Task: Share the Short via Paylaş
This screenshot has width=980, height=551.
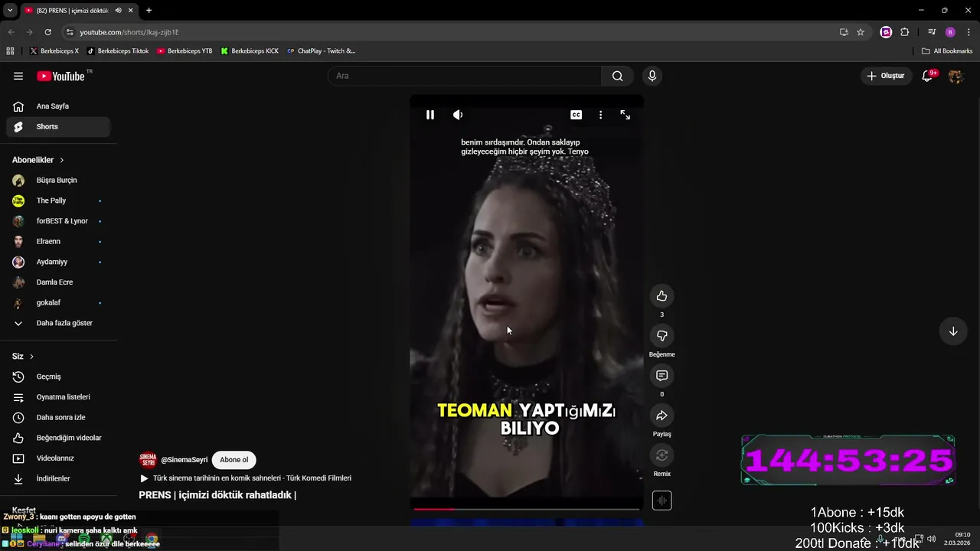Action: click(x=661, y=416)
